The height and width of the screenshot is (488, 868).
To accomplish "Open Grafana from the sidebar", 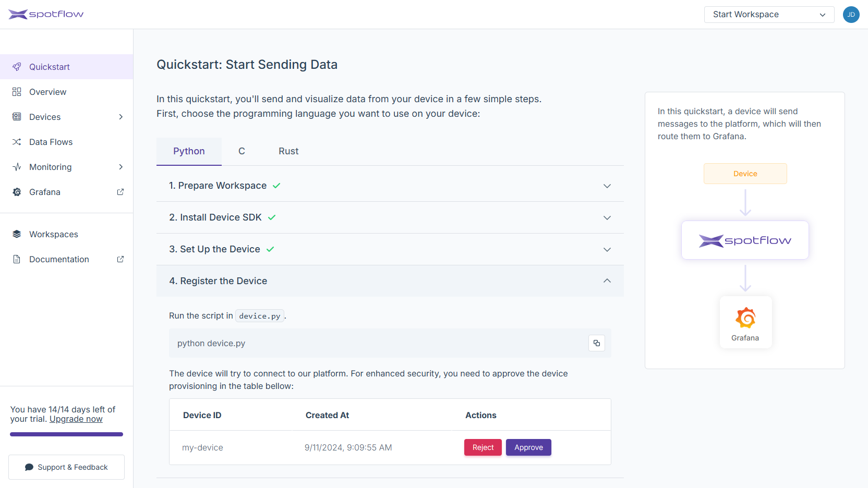I will pyautogui.click(x=67, y=192).
